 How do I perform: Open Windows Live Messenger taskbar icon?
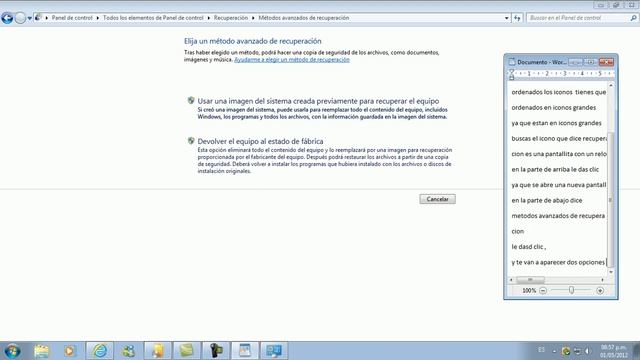tap(129, 351)
